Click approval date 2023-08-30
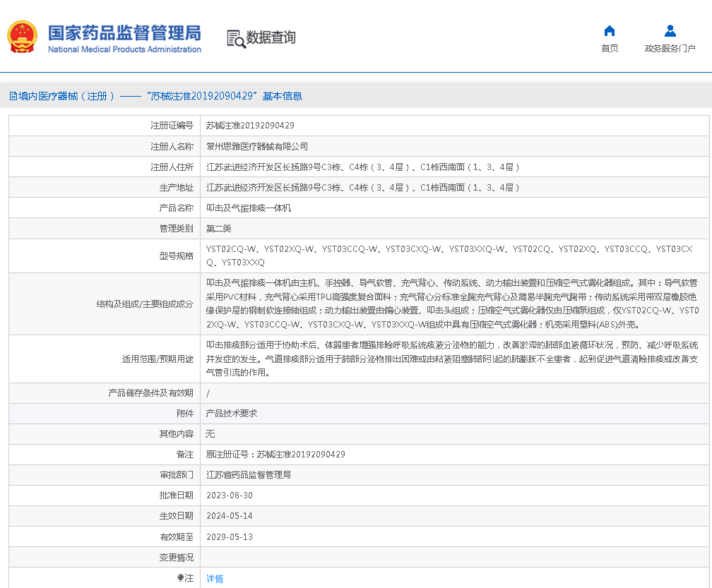The height and width of the screenshot is (588, 712). click(230, 496)
